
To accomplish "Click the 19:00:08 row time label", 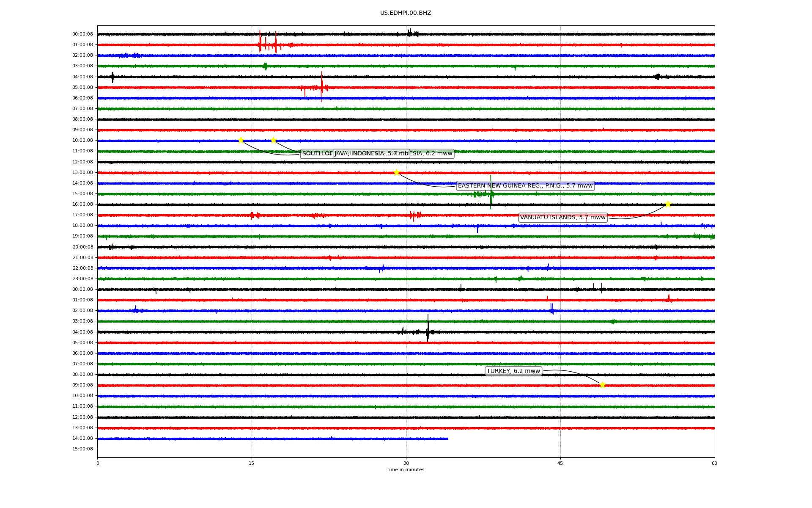I will point(82,236).
